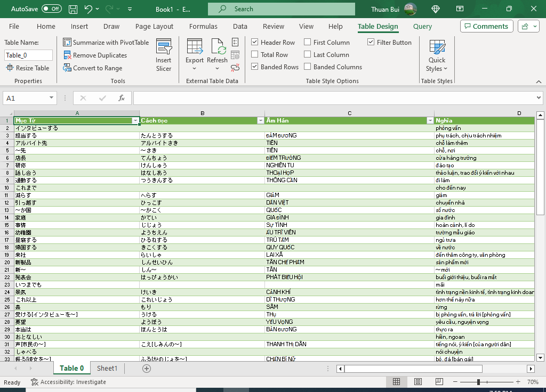Viewport: 546px width, 392px height.
Task: Open the Name Box dropdown arrow
Action: [x=52, y=98]
